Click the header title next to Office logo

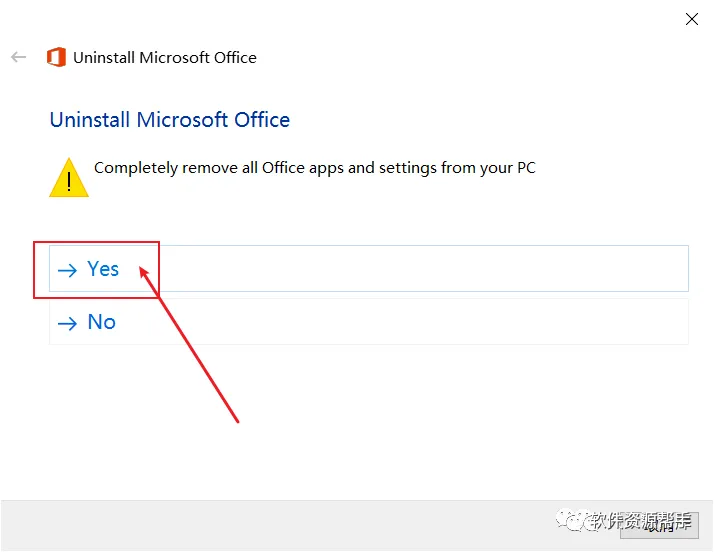165,57
